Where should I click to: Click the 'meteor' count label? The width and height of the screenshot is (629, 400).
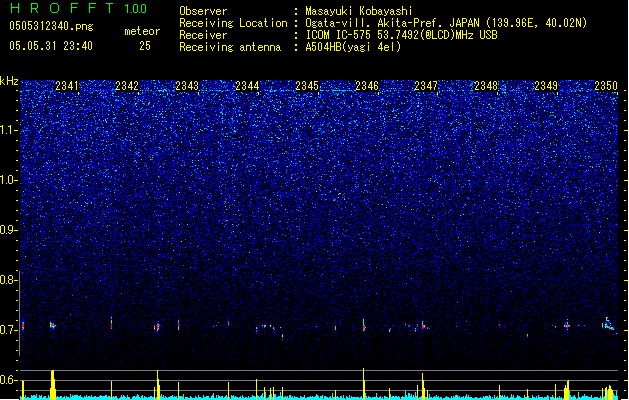(x=142, y=31)
